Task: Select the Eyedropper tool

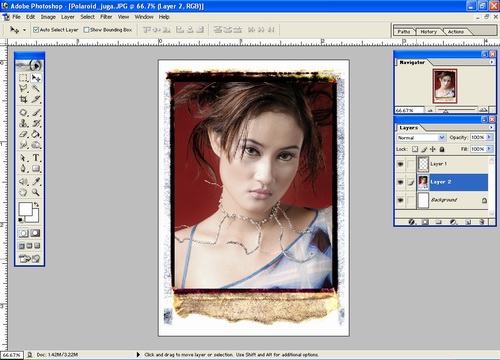Action: point(36,182)
